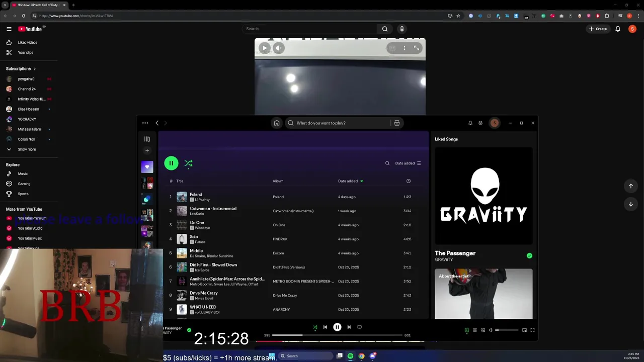Open GRAViiTY album art in sidebar

pos(484,196)
